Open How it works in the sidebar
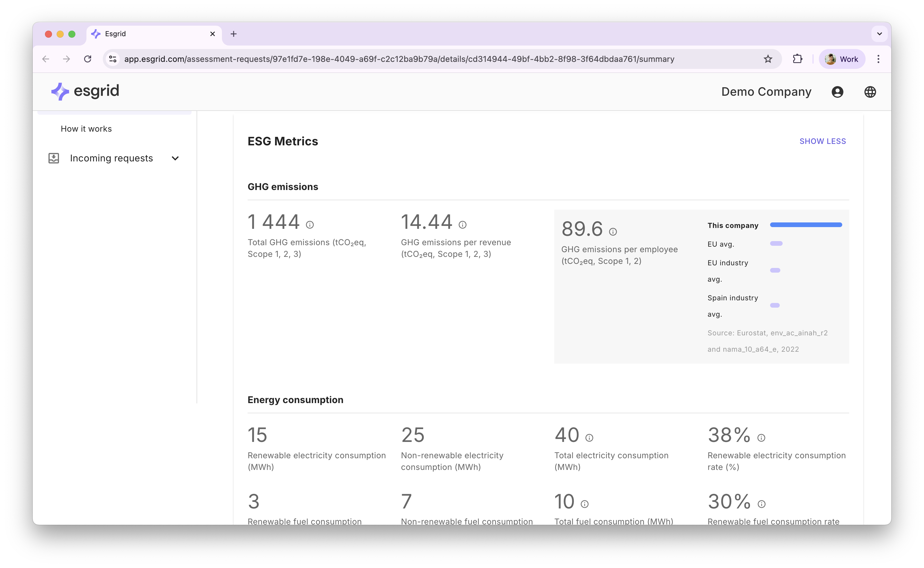The image size is (924, 568). (86, 128)
